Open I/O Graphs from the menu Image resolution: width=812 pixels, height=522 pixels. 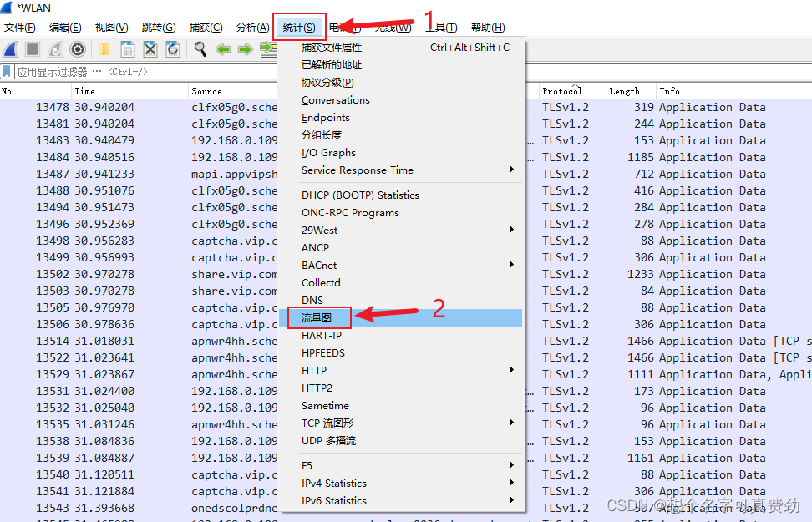401,153
